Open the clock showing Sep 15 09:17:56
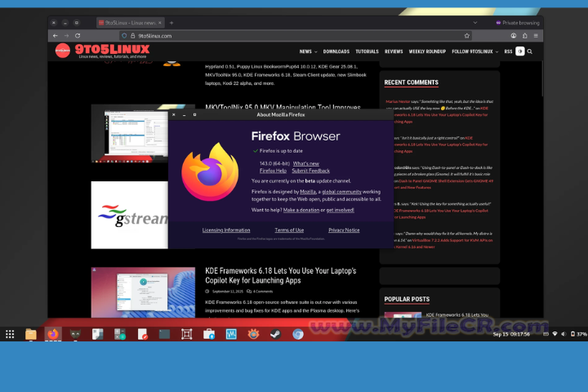 [511, 334]
